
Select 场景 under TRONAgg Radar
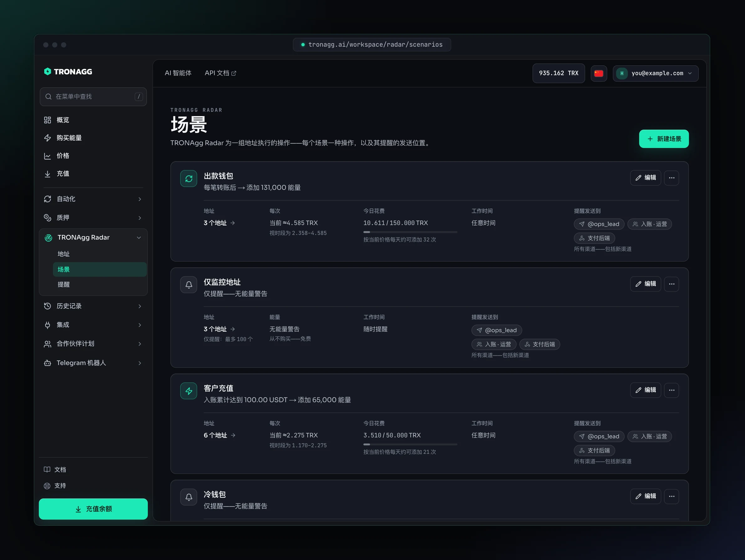[100, 270]
